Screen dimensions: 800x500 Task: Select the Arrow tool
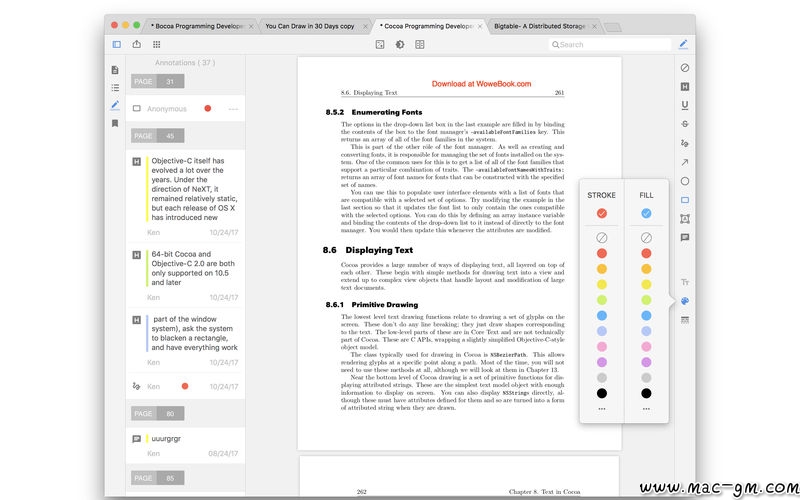(685, 162)
